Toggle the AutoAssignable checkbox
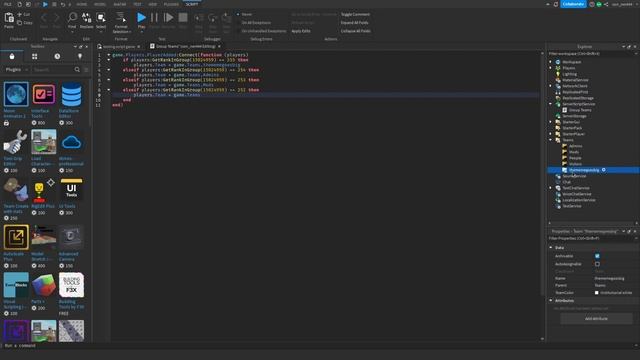This screenshot has width=640, height=360. (597, 264)
